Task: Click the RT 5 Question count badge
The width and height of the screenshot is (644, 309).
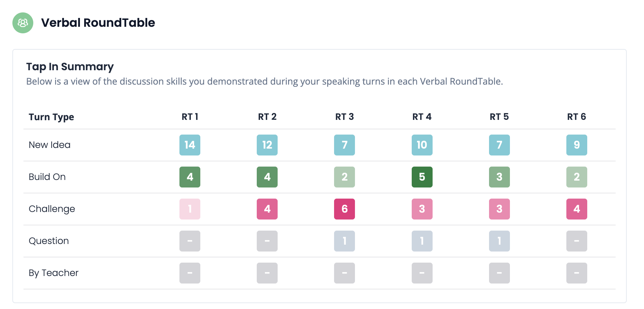Action: pos(499,241)
